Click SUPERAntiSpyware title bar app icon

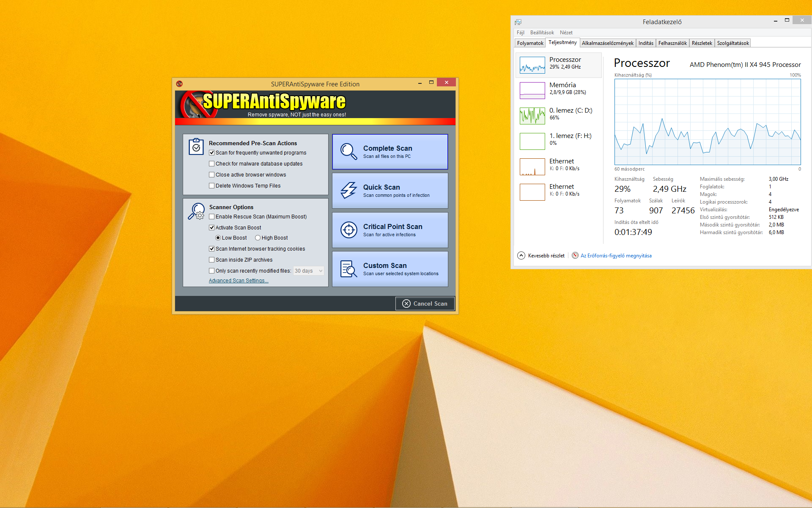coord(179,84)
